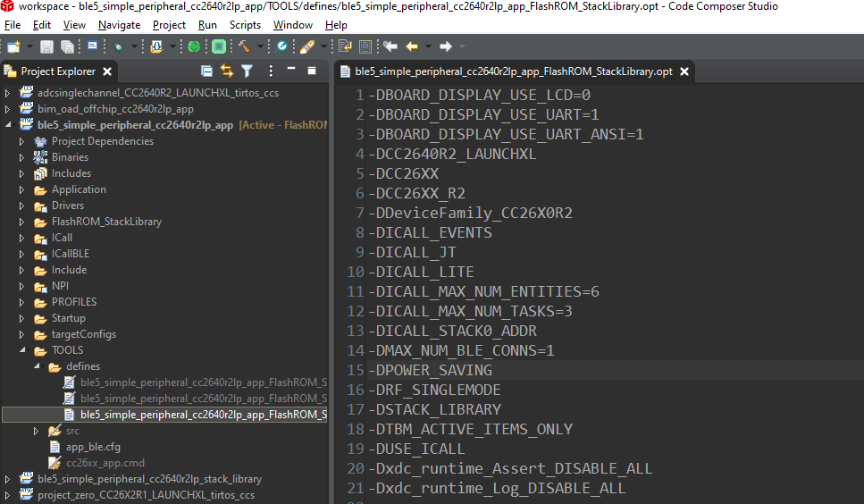Image resolution: width=864 pixels, height=504 pixels.
Task: Open the Help menu
Action: tap(336, 25)
